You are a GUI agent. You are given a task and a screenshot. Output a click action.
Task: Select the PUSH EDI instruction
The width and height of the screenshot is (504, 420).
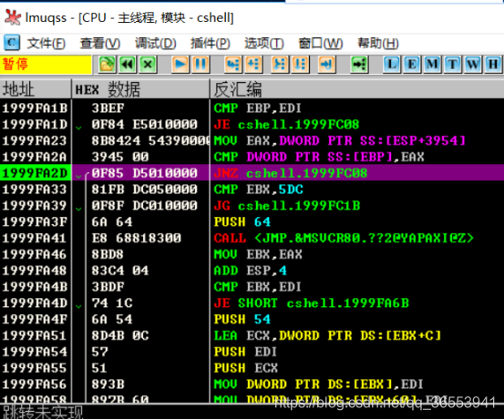(x=245, y=352)
